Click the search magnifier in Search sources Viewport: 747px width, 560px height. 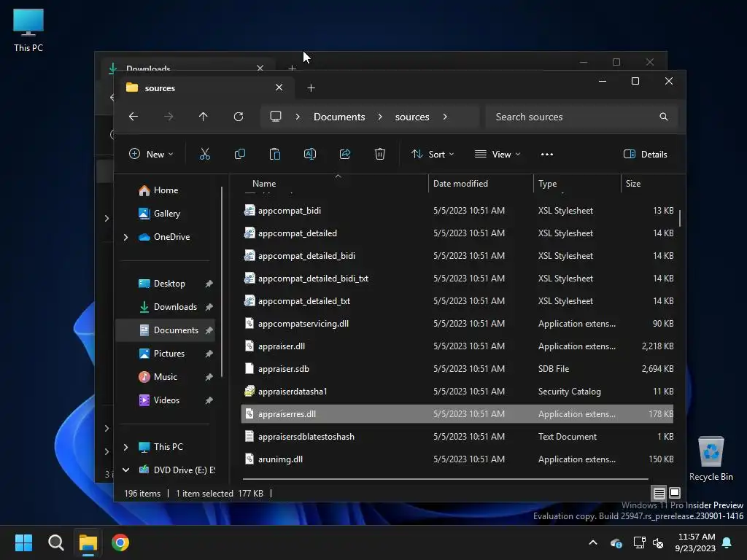[664, 117]
